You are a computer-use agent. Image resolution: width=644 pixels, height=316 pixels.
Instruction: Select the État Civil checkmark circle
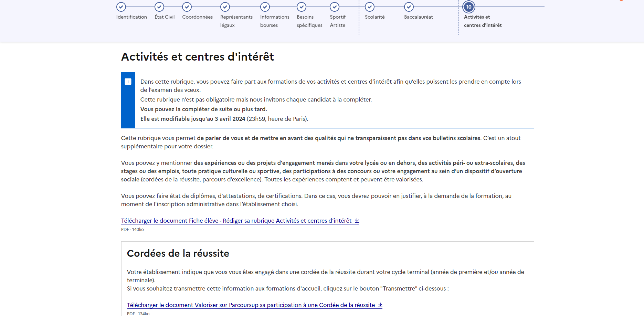pyautogui.click(x=159, y=7)
